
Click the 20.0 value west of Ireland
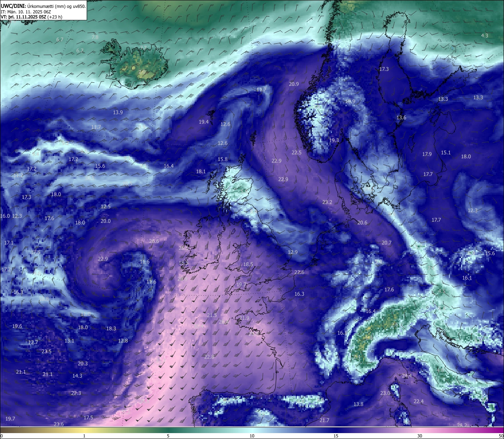click(x=106, y=221)
